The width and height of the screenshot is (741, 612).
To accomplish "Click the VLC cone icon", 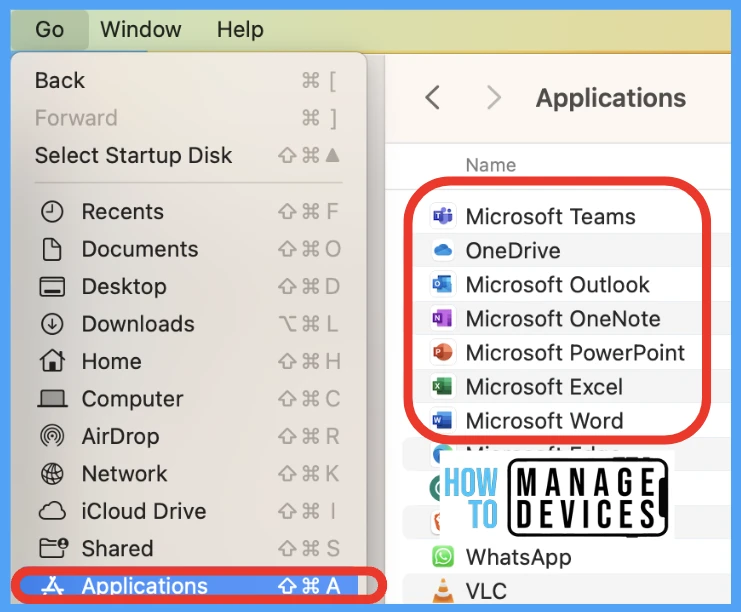I will tap(443, 591).
